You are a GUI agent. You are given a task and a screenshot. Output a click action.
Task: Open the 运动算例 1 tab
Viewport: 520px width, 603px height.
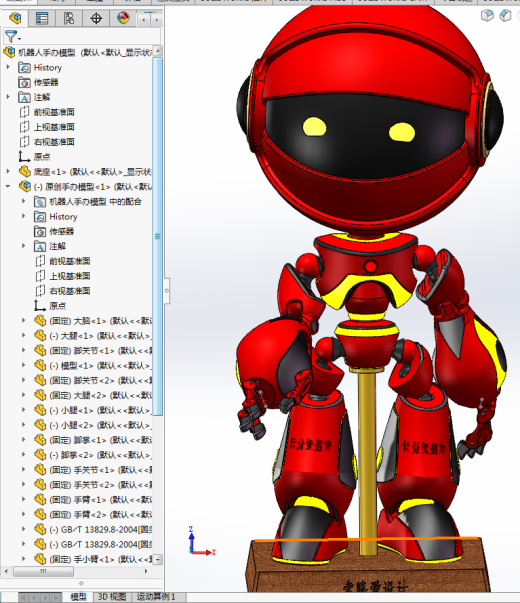pyautogui.click(x=156, y=596)
